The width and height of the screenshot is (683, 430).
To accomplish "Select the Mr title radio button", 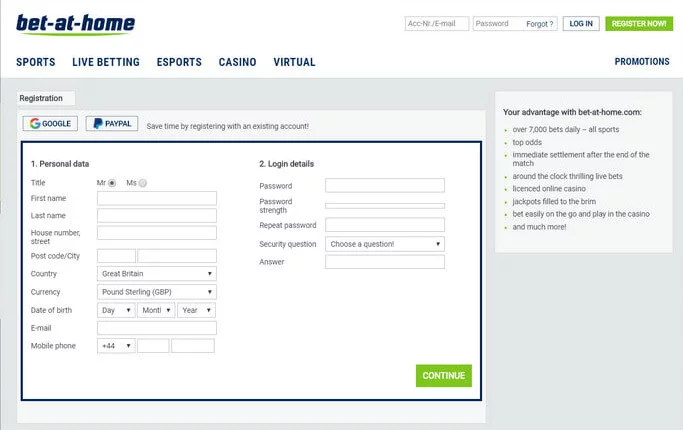I will (112, 183).
